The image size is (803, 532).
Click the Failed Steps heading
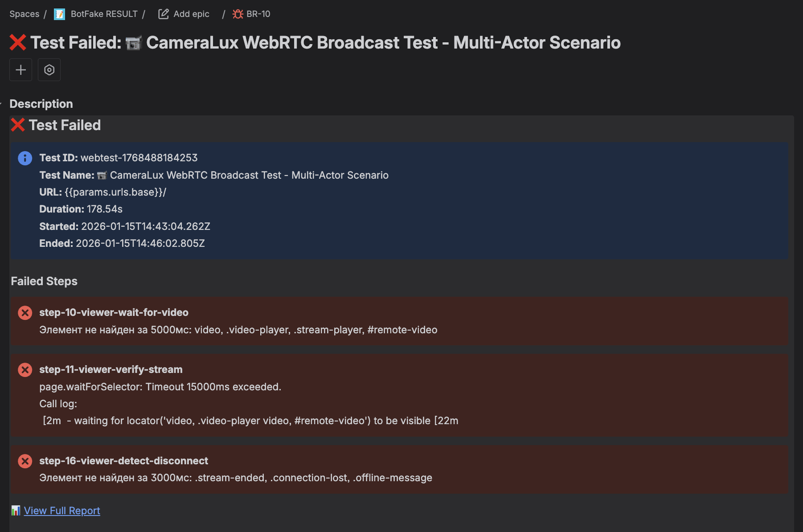[44, 281]
